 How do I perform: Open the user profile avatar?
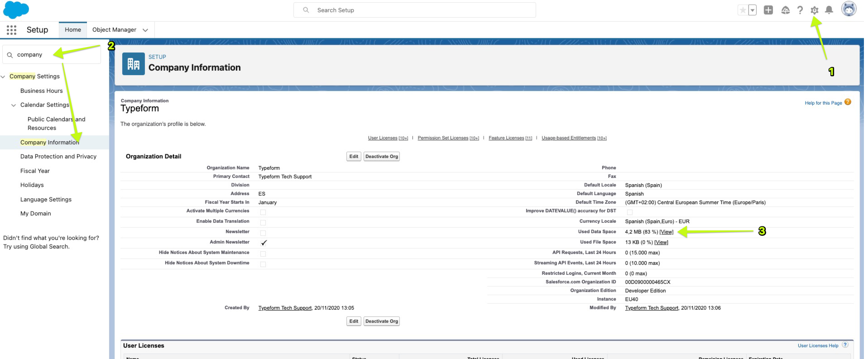point(849,9)
